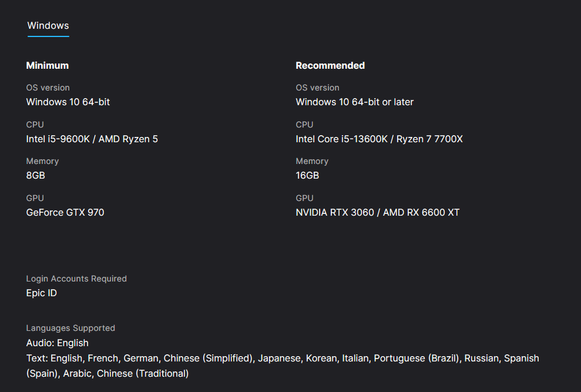Click the minimum "Windows 10 64-bit" OS text

point(68,102)
